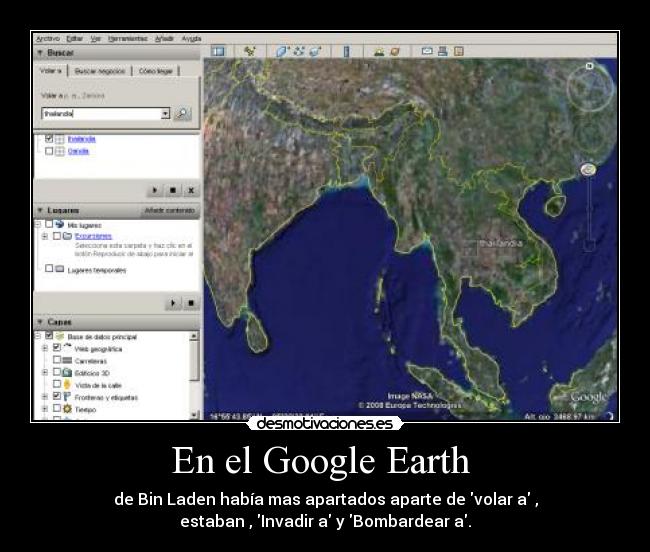Enable the Vista de la calle checkbox
Image resolution: width=650 pixels, height=552 pixels.
pyautogui.click(x=57, y=384)
